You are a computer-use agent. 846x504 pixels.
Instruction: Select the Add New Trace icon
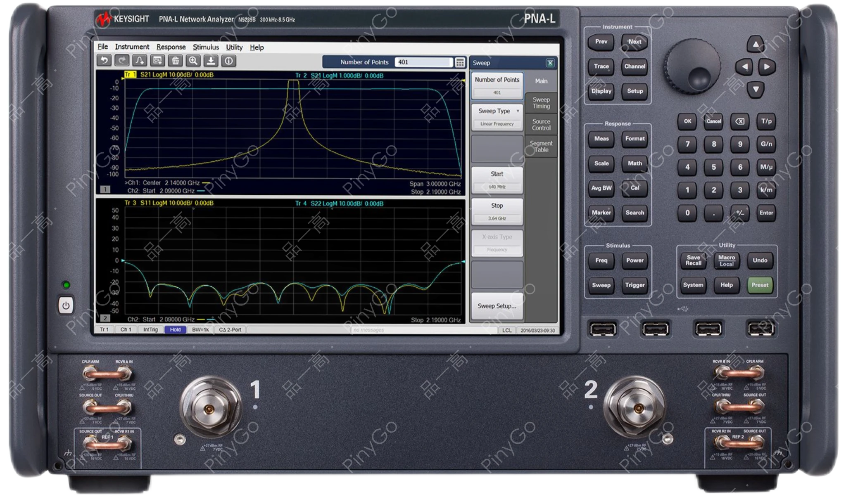(x=139, y=61)
